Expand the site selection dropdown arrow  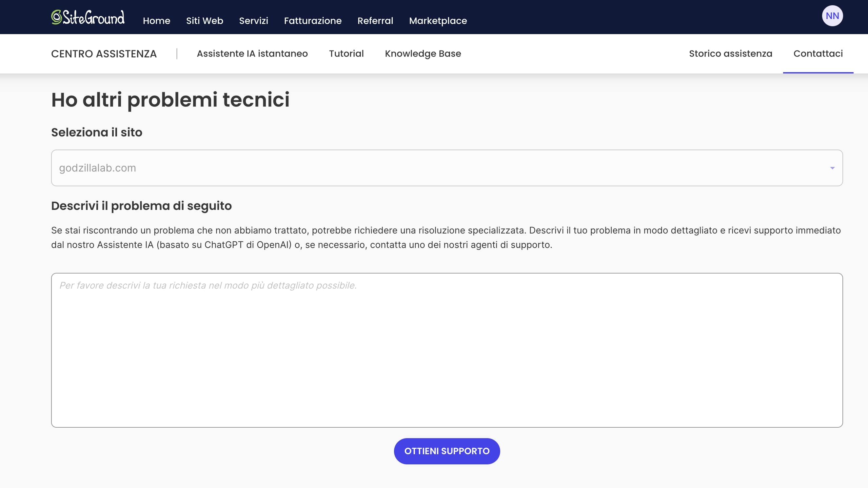click(x=832, y=168)
